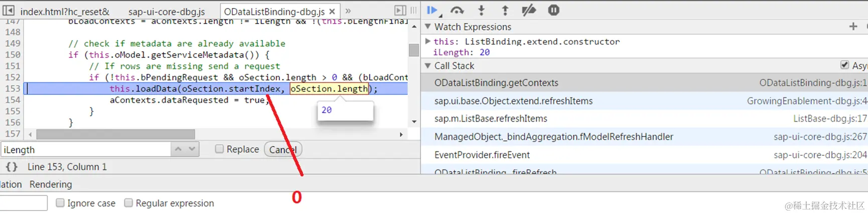Click editor scroll-right arrow
This screenshot has width=868, height=214.
[401, 134]
